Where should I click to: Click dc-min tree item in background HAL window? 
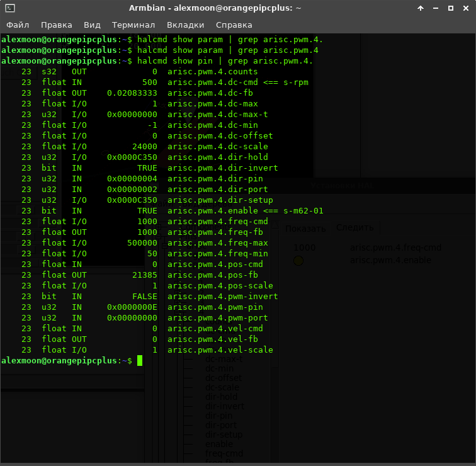219,368
